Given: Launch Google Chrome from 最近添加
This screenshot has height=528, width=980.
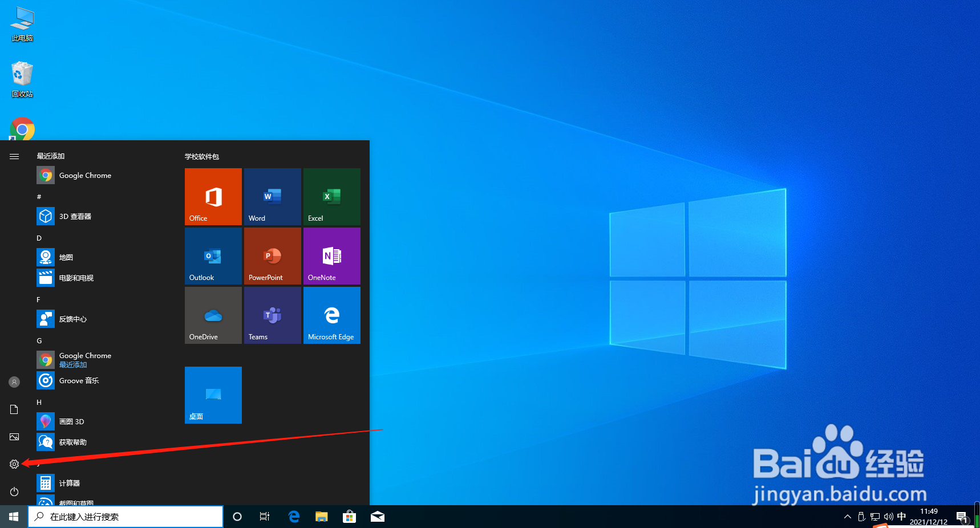Looking at the screenshot, I should [85, 175].
